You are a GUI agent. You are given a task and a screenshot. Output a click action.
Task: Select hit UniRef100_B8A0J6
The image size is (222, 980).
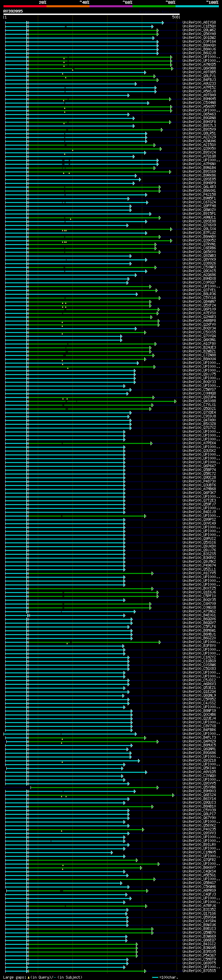[199, 49]
